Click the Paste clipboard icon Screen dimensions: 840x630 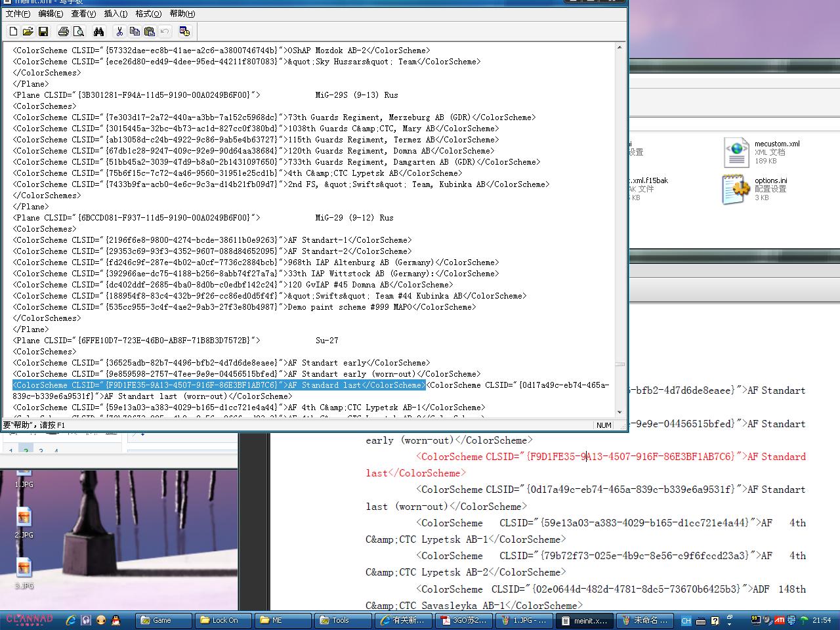tap(150, 31)
